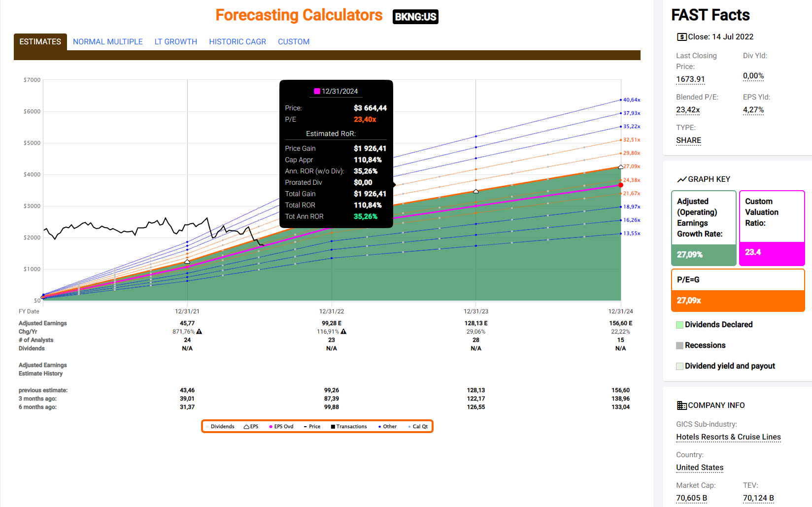Click the dollar icon beside Close date

[681, 37]
